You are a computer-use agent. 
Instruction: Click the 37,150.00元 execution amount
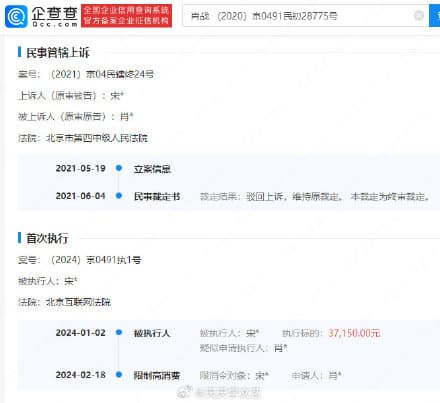(354, 333)
